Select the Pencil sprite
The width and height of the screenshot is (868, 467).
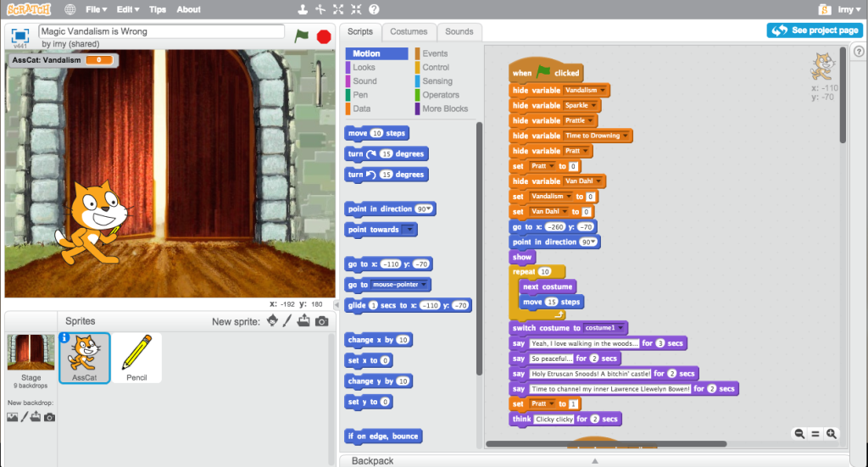[x=136, y=358]
